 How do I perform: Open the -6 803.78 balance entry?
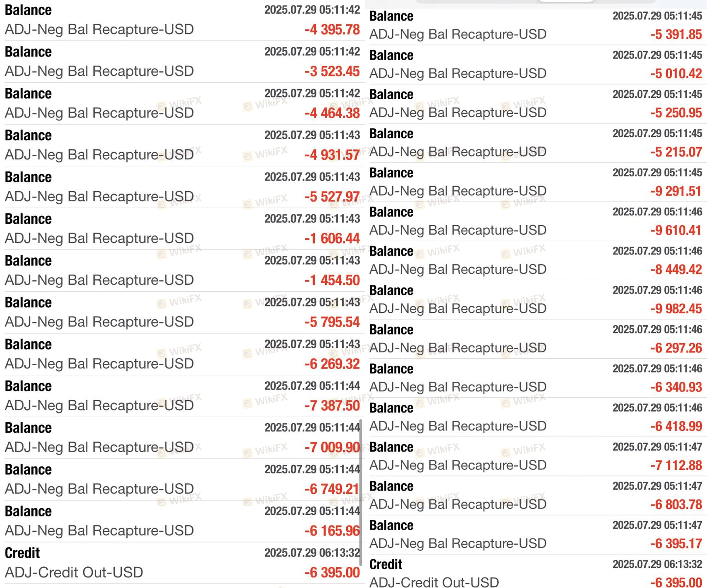(535, 495)
